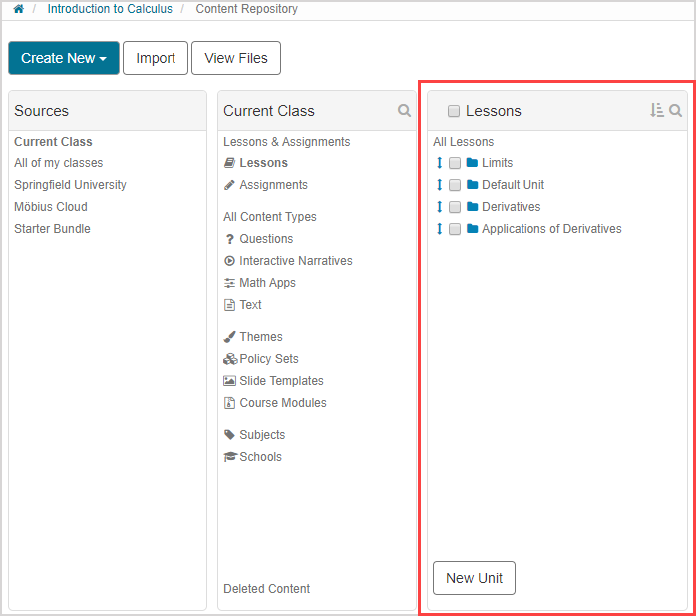Expand the Applications of Derivatives unit
This screenshot has height=616, width=696.
coord(550,229)
